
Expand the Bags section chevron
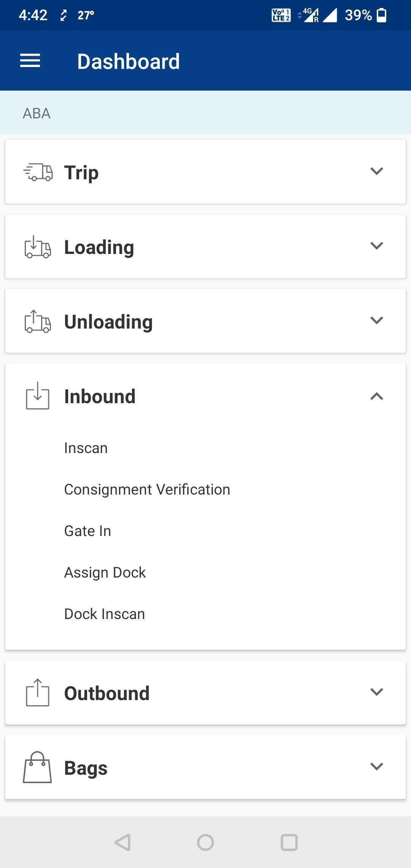[376, 766]
